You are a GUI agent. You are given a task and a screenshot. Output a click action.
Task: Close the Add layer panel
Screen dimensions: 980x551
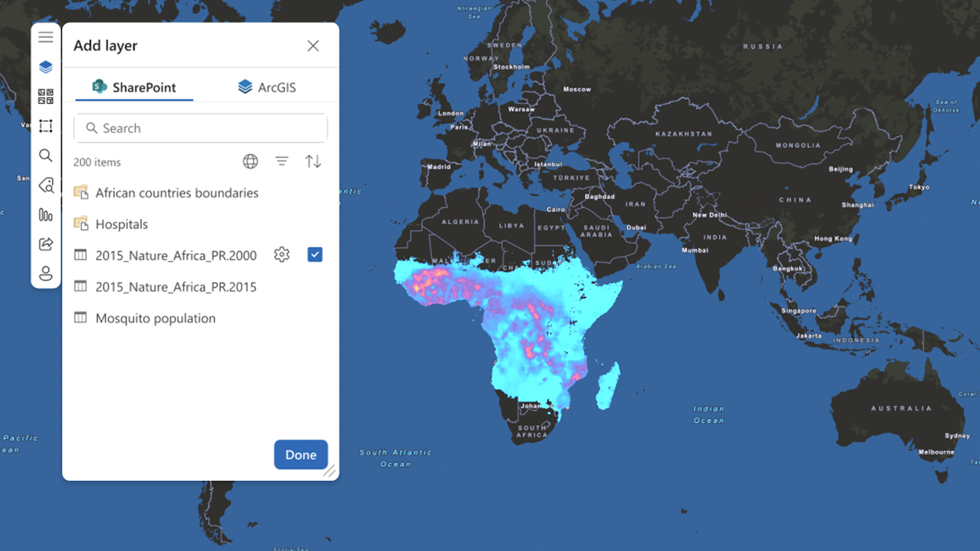coord(313,45)
